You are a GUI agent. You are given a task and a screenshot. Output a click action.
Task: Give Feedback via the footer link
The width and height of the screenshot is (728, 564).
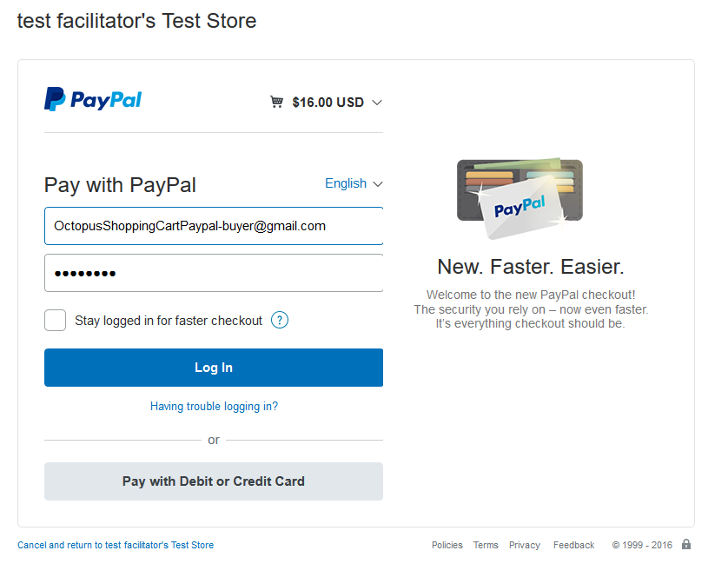click(x=573, y=545)
